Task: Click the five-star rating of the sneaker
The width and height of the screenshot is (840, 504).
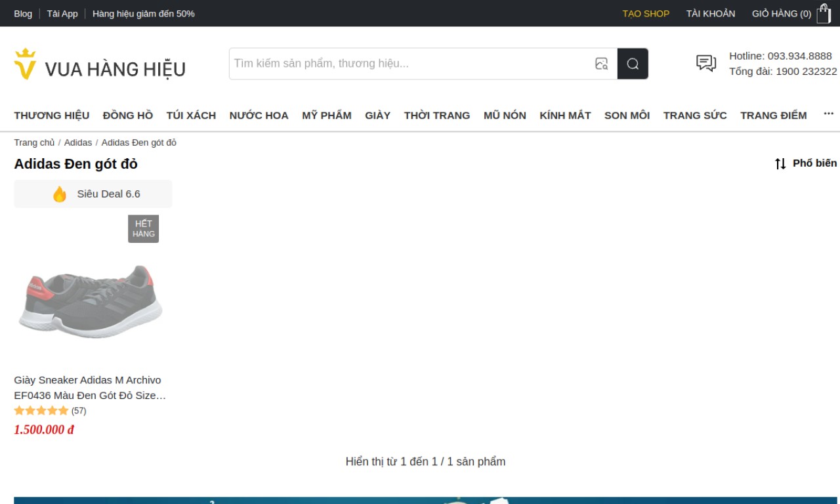Action: point(41,411)
